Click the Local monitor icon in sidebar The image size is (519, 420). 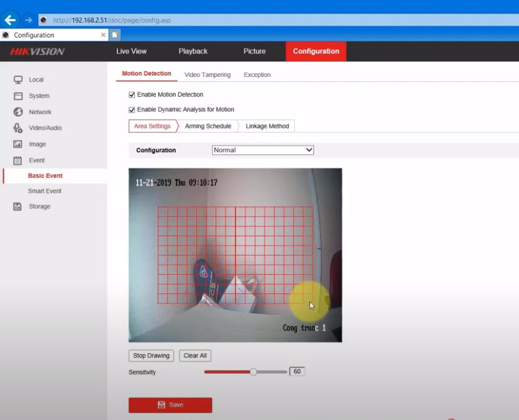pyautogui.click(x=18, y=80)
